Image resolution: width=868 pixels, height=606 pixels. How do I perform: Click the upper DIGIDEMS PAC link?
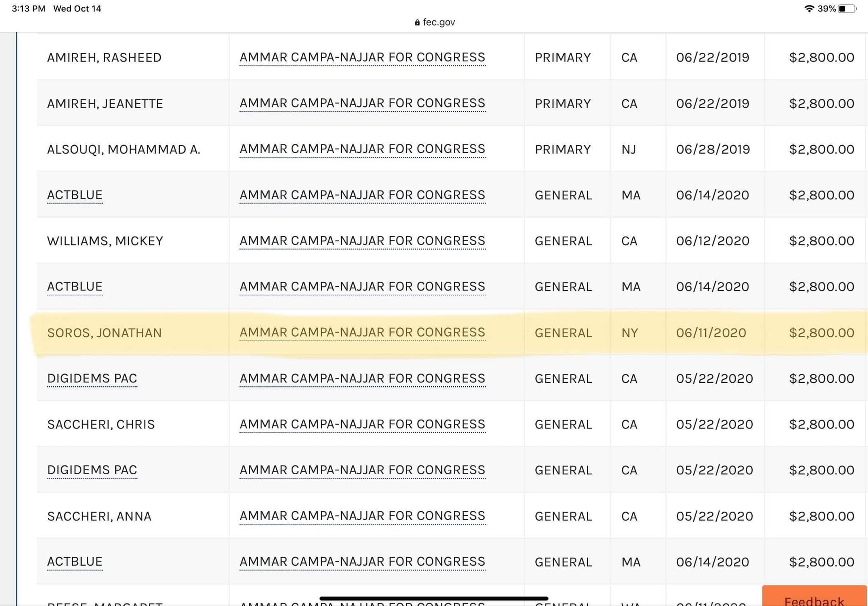coord(92,378)
